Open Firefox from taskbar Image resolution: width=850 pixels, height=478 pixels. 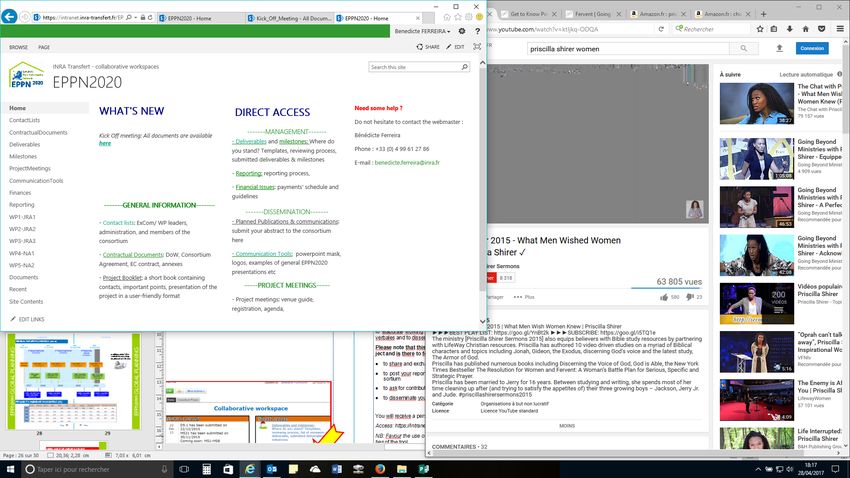(x=380, y=469)
